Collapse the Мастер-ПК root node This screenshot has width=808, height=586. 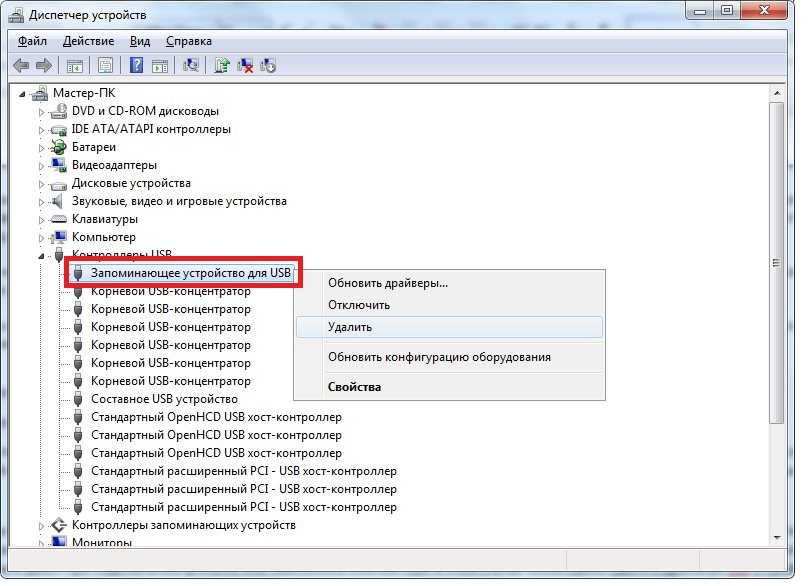(x=24, y=93)
